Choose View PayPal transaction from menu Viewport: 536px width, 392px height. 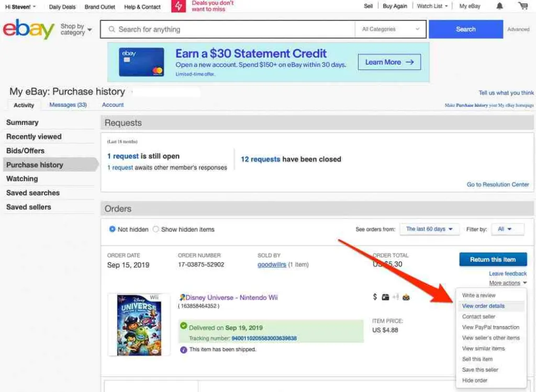[490, 327]
